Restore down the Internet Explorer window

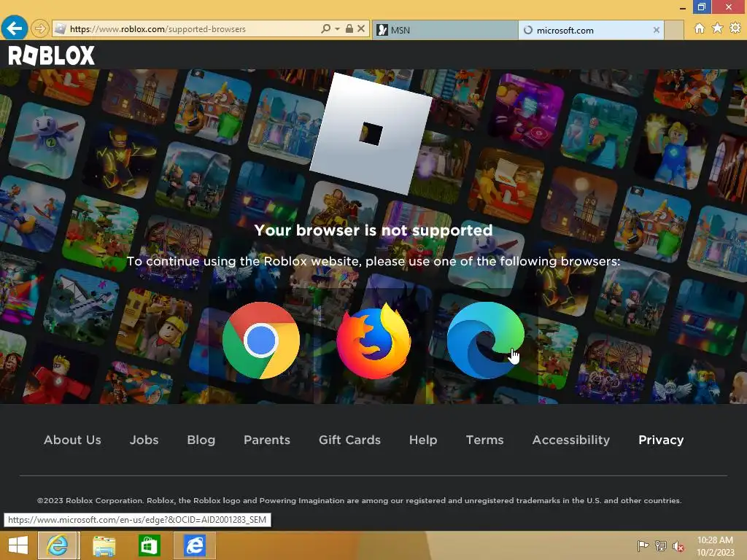pos(701,7)
